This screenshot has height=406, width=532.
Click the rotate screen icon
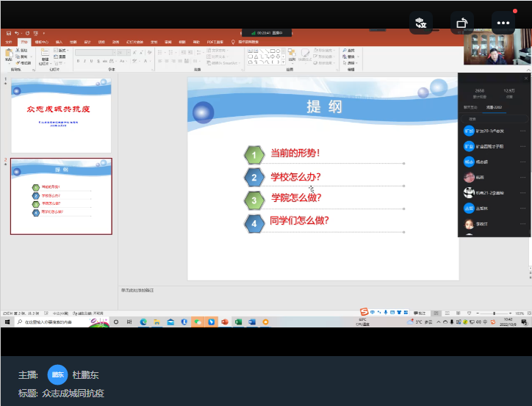tap(462, 22)
